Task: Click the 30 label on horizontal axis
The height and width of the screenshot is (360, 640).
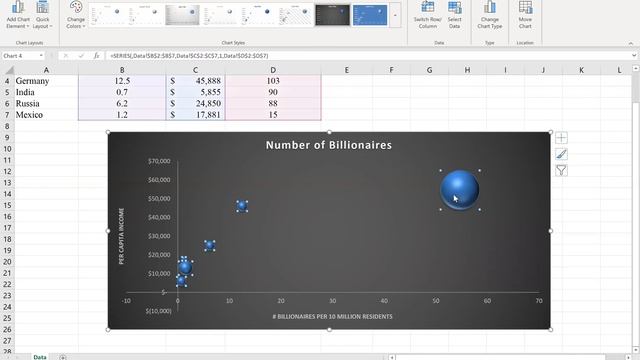Action: coord(333,301)
